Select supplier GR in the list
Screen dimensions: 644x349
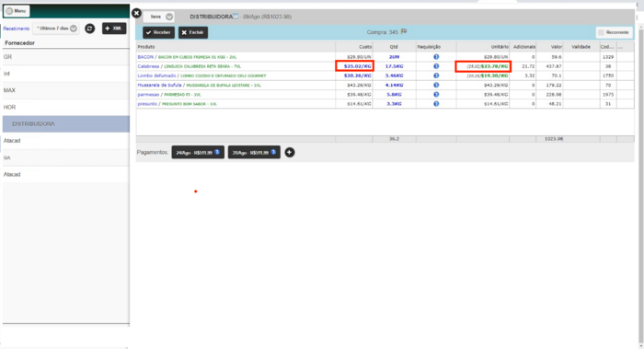click(65, 57)
